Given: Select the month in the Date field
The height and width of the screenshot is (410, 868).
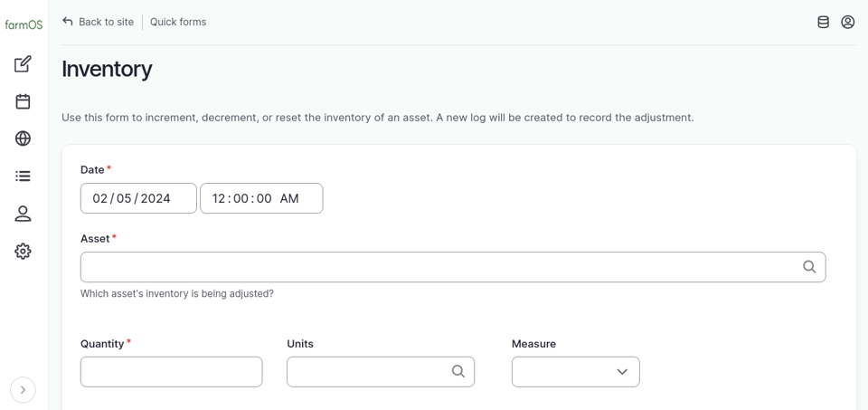Looking at the screenshot, I should coord(99,198).
